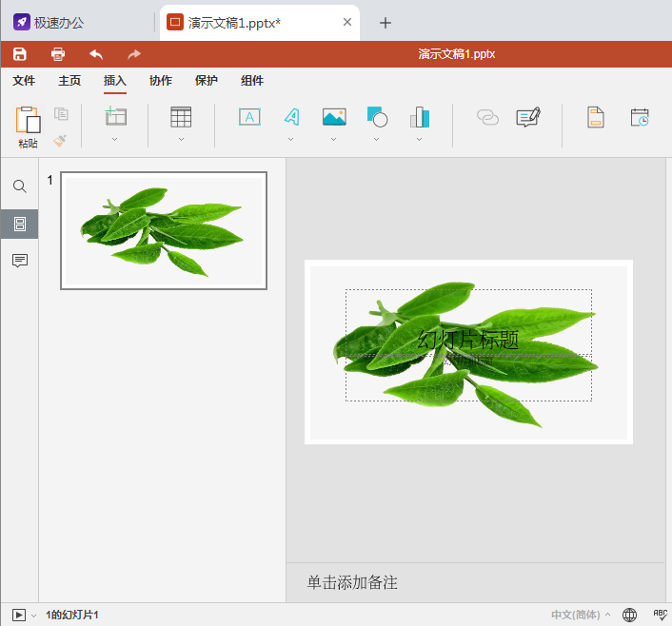Insert a comment from the ribbon

(528, 117)
